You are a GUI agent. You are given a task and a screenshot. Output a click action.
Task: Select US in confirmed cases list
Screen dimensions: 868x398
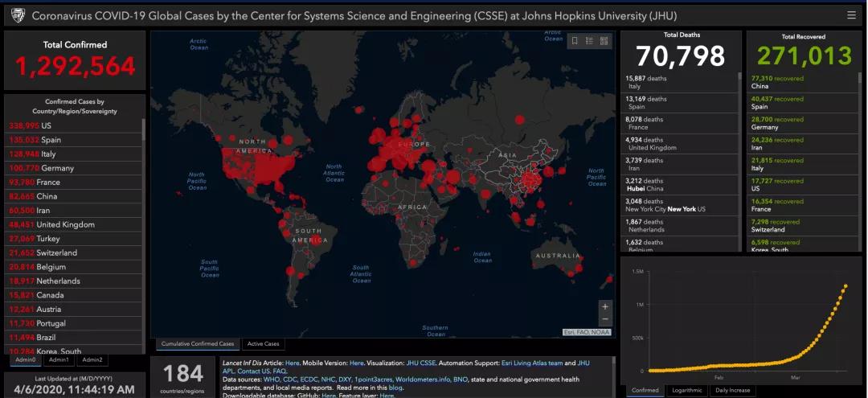[72, 125]
